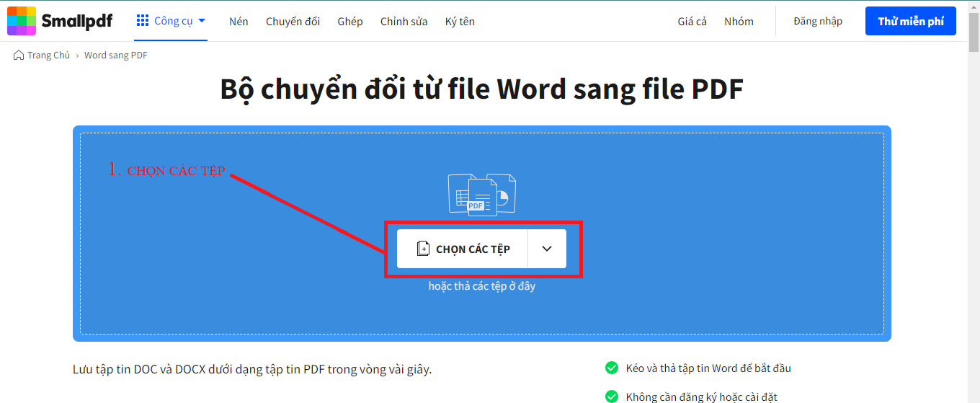This screenshot has height=403, width=980.
Task: Open the Nhóm link
Action: tap(739, 22)
